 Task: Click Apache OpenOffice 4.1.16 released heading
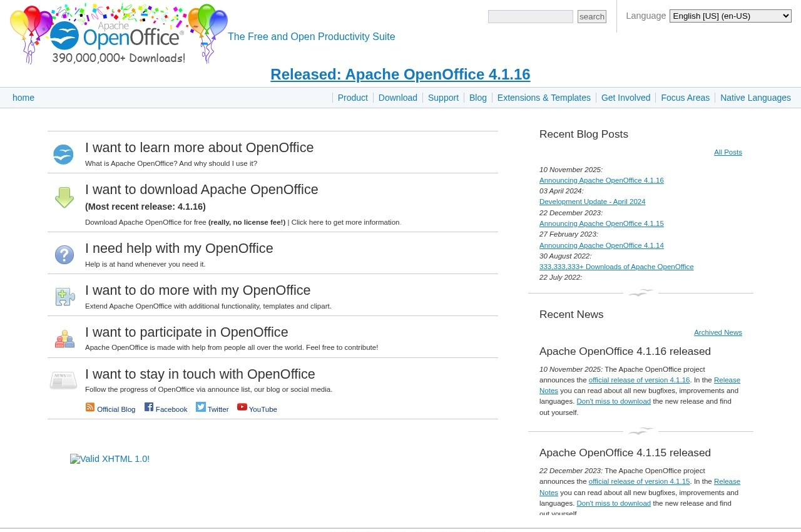point(625,351)
